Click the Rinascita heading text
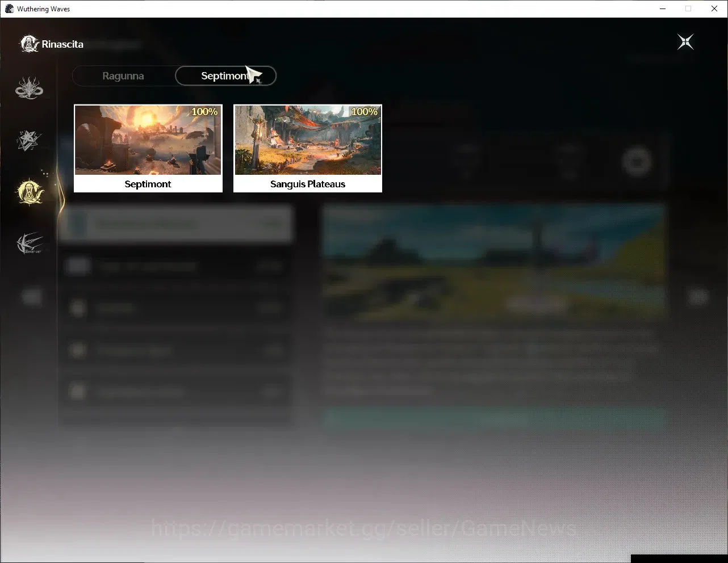Screen dimensions: 728x563 tap(62, 44)
